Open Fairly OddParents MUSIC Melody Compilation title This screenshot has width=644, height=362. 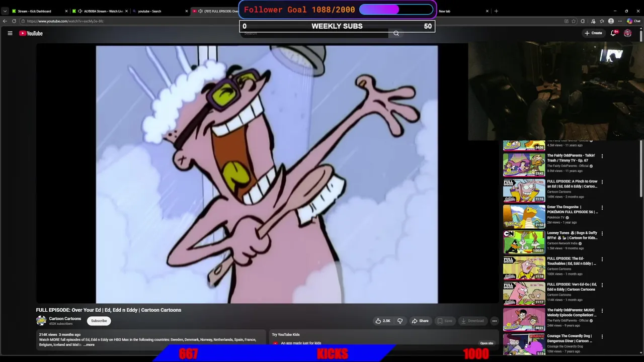572,313
